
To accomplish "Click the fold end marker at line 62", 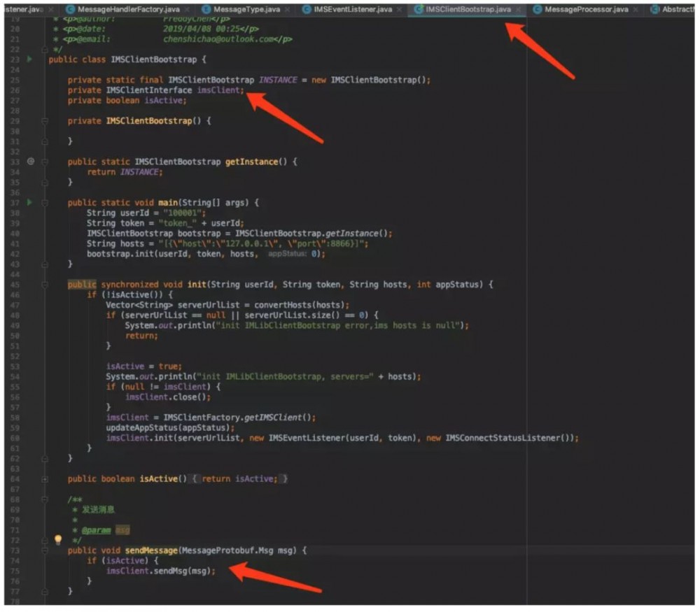I will 45,458.
